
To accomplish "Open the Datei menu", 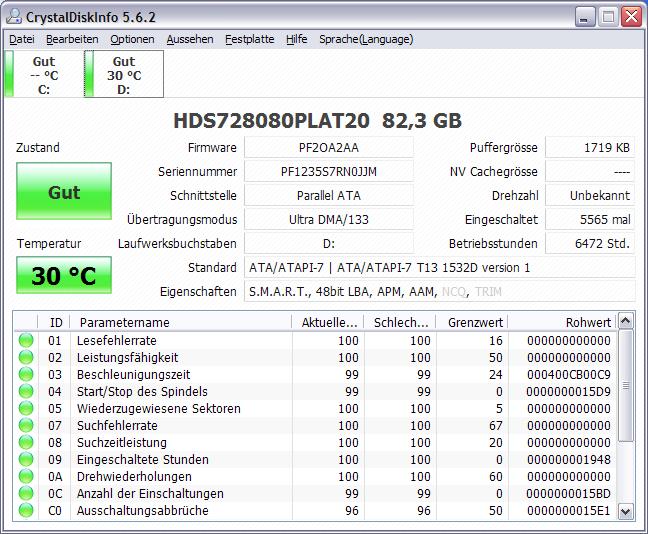I will (21, 39).
